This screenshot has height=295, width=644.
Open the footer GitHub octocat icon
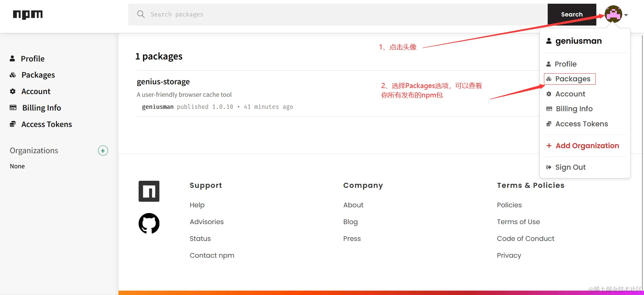pos(149,223)
